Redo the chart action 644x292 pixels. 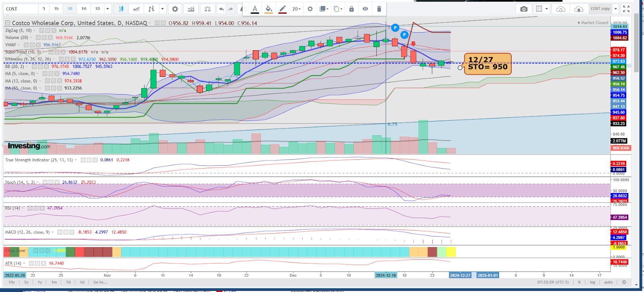[231, 8]
